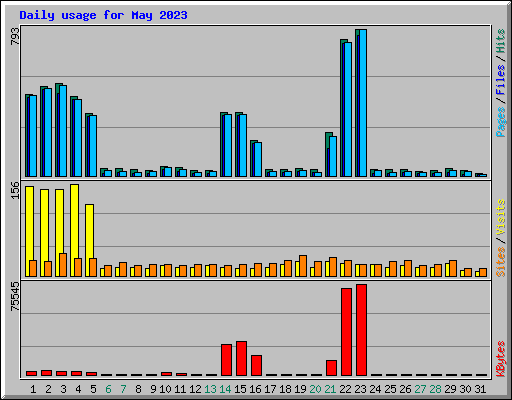This screenshot has width=512, height=400.
Task: Click day 1 on the x-axis
Action: 33,389
